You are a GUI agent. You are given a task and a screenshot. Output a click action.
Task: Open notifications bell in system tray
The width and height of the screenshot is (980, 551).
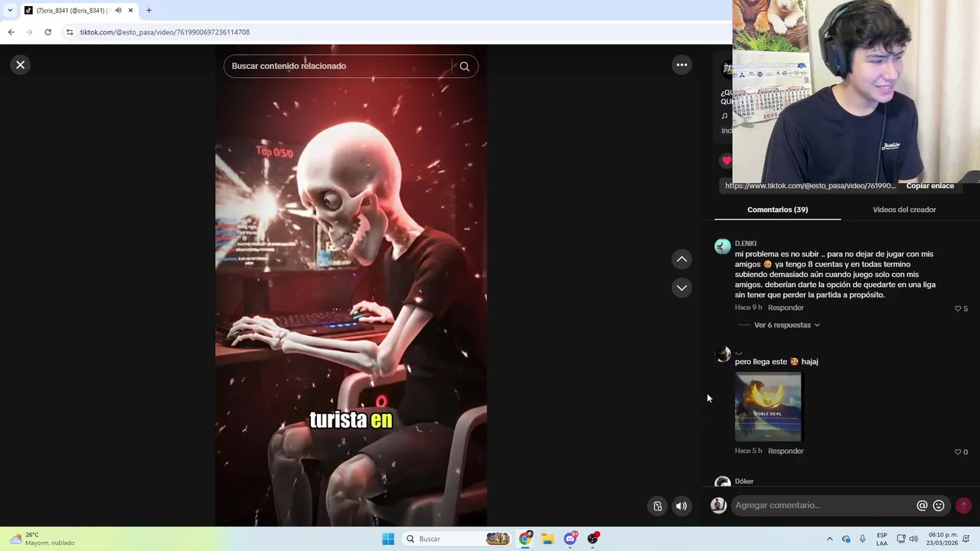(968, 539)
